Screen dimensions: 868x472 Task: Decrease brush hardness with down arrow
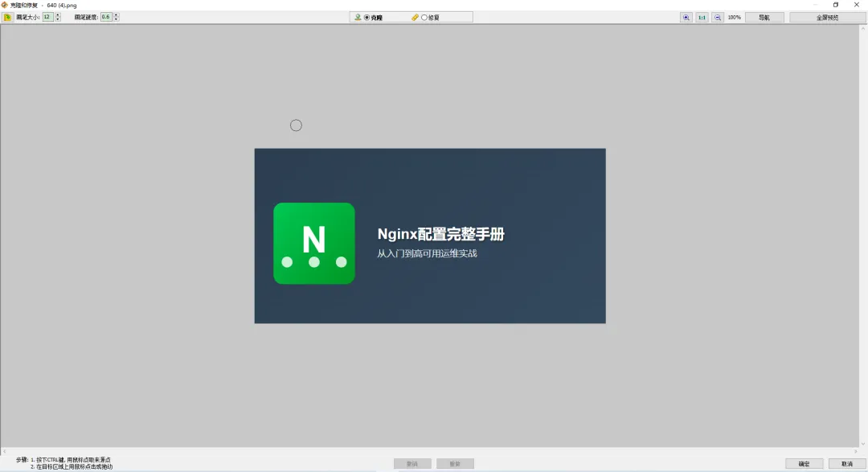(117, 19)
